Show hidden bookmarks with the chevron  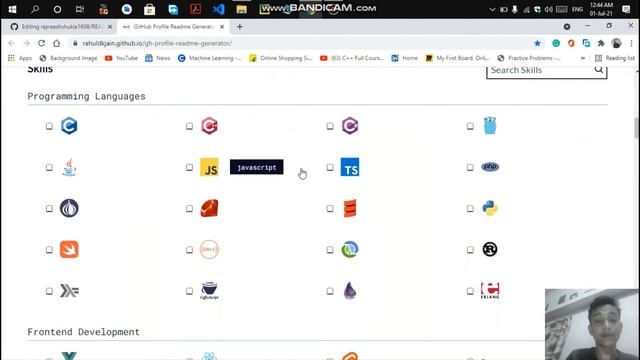tap(582, 58)
